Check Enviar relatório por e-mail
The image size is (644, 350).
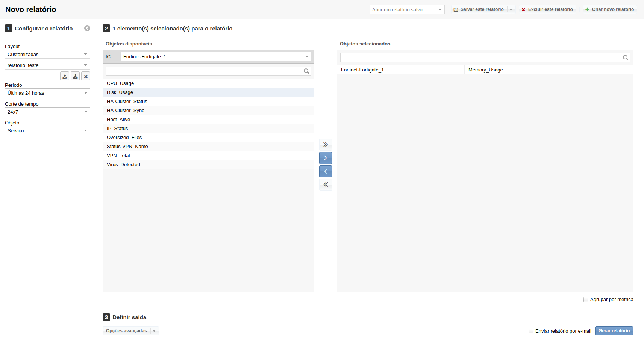(531, 331)
